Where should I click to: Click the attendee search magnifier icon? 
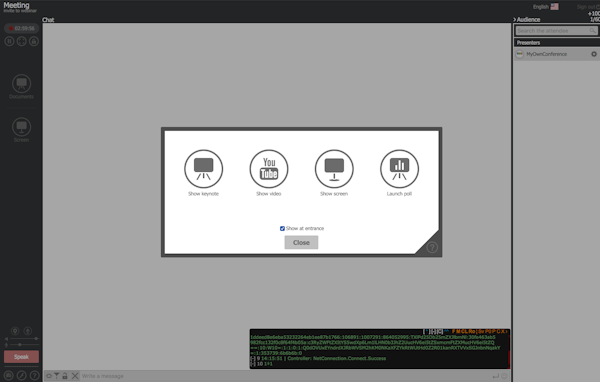[x=593, y=31]
